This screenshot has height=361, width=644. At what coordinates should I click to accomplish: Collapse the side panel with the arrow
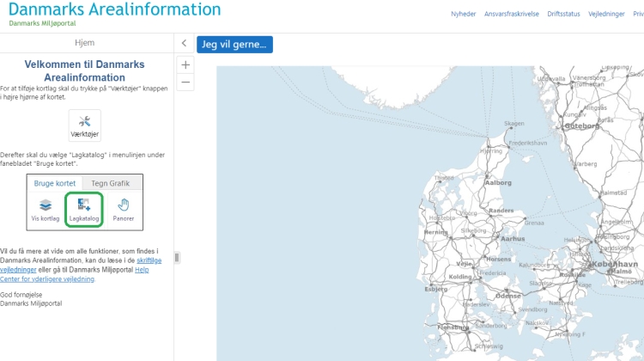click(184, 43)
